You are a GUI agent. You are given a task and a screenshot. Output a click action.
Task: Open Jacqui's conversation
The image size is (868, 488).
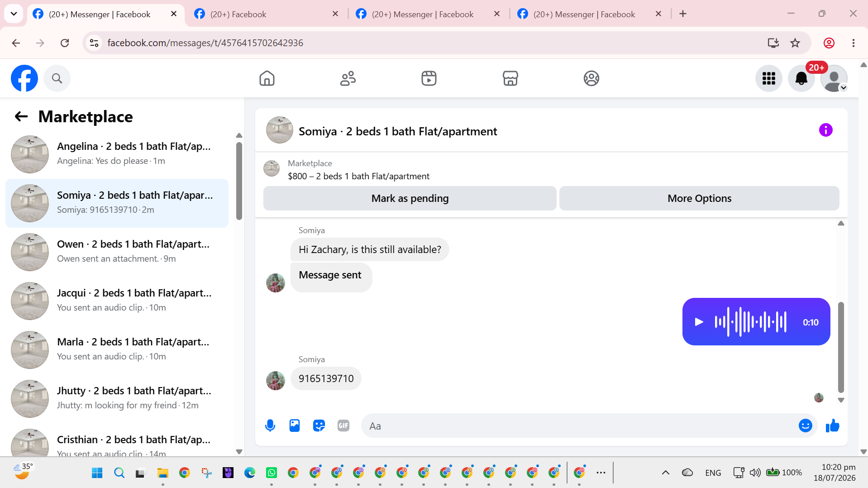click(x=117, y=301)
